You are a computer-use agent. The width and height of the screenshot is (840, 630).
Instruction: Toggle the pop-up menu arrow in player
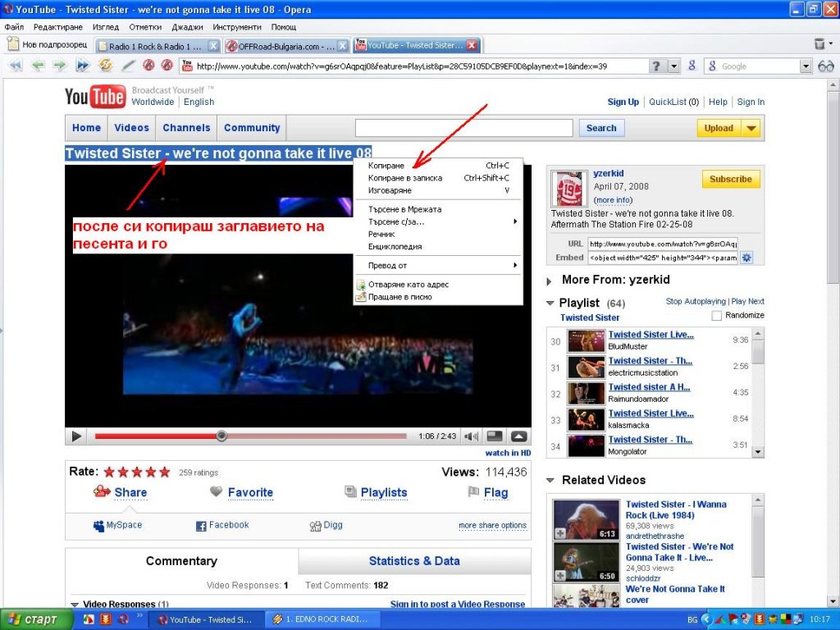(x=518, y=436)
